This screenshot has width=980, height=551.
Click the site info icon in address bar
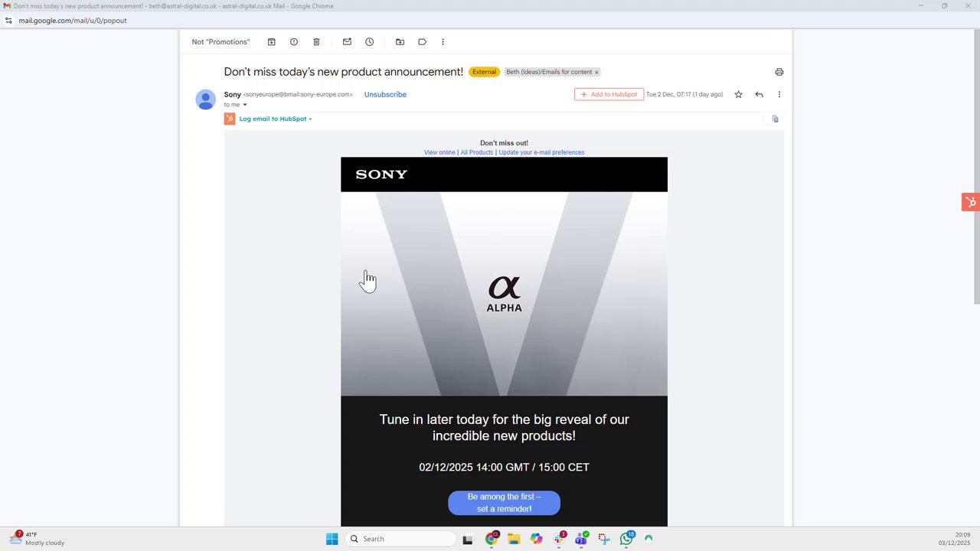(x=8, y=21)
